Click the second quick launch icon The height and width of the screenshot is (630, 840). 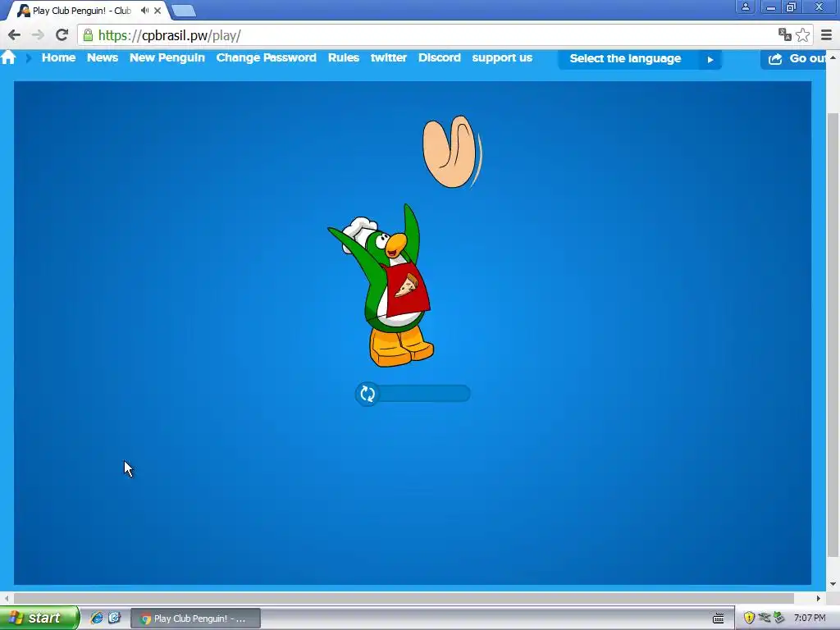click(x=114, y=618)
